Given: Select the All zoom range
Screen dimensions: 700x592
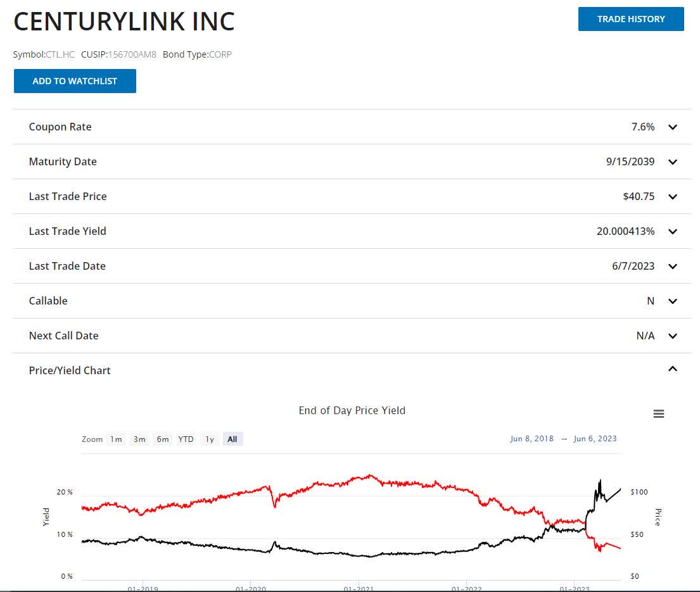Looking at the screenshot, I should (232, 439).
